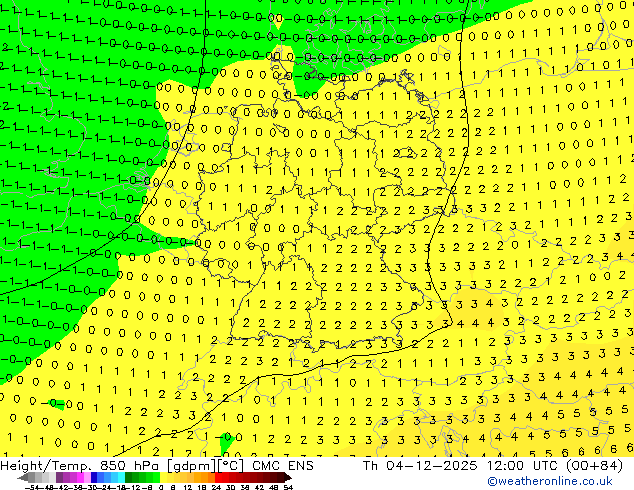Click the forecast date Th 04-12-2025
Screen dimensions: 634x490
tap(420, 466)
